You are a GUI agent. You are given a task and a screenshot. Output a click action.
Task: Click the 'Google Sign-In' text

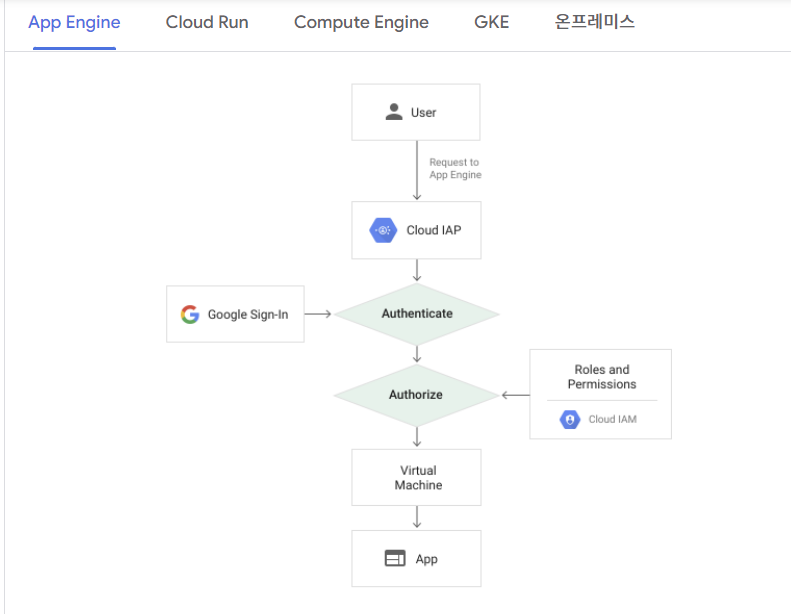point(248,314)
